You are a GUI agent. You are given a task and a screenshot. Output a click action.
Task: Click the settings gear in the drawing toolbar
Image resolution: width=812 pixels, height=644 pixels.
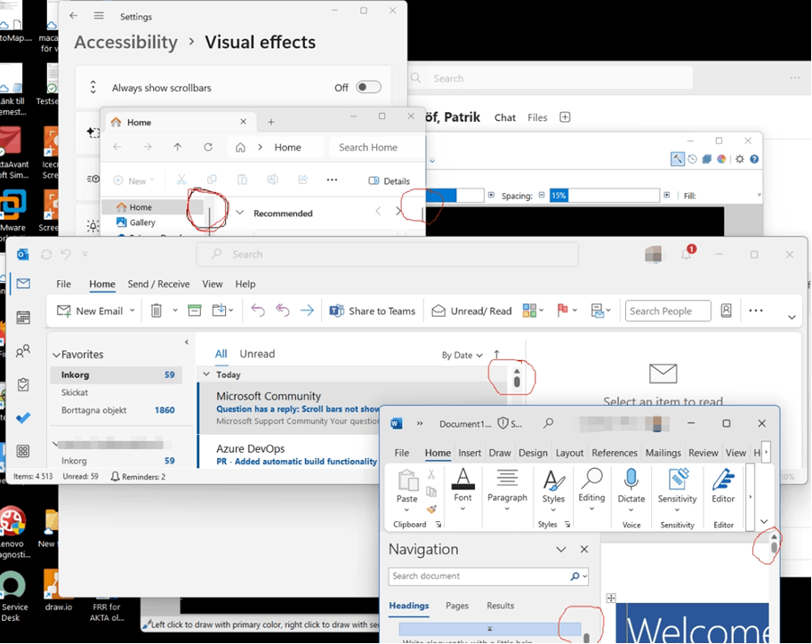[x=739, y=158]
